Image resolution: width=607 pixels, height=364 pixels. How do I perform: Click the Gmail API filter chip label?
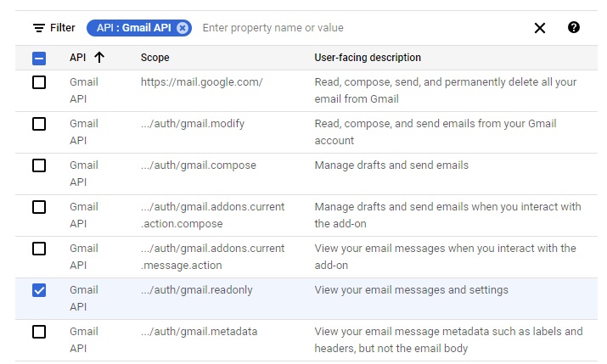(x=134, y=28)
